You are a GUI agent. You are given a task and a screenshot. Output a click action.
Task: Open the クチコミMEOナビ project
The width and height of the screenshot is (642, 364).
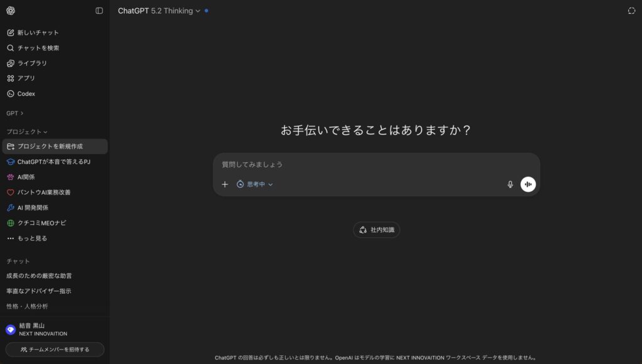[41, 223]
